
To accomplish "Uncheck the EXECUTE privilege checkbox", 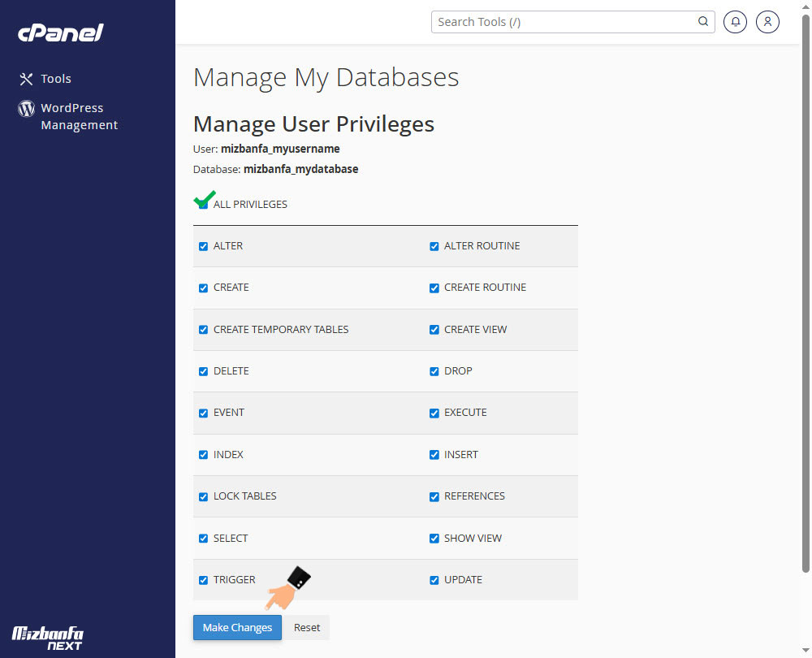I will coord(434,413).
